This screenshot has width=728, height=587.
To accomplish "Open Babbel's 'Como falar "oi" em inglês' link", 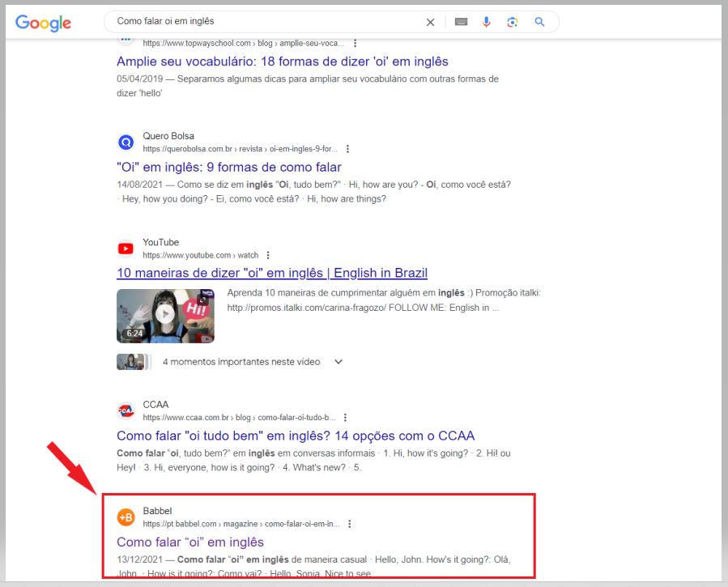I will click(190, 542).
